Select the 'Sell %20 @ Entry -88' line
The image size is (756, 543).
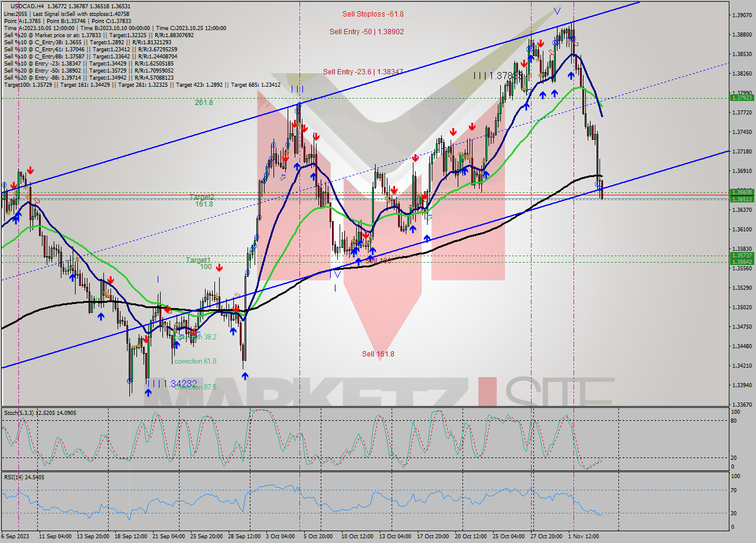click(89, 77)
